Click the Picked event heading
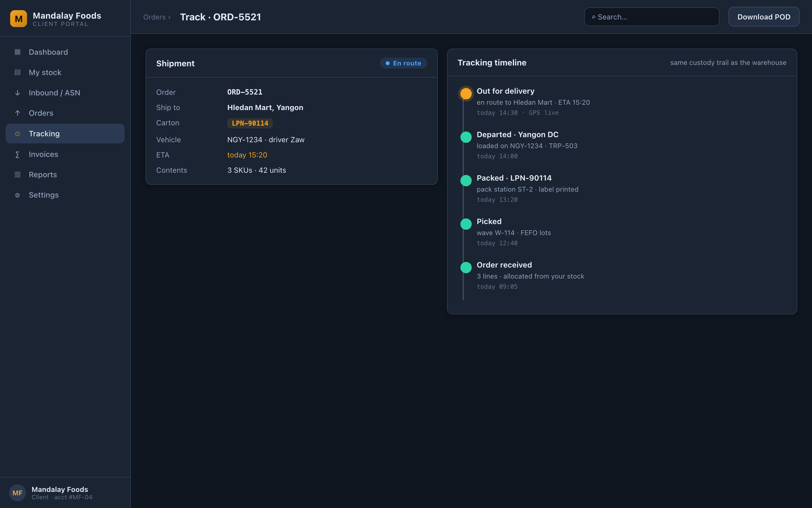 (489, 222)
